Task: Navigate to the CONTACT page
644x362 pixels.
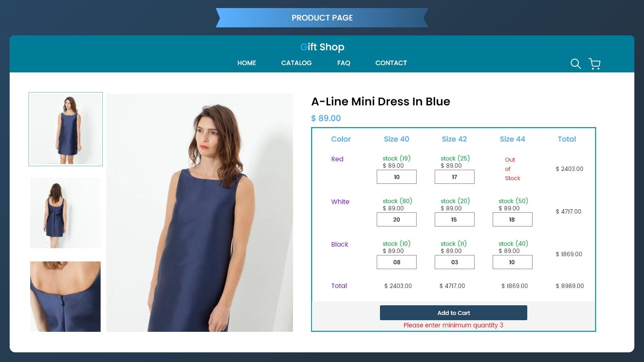Action: pyautogui.click(x=391, y=63)
